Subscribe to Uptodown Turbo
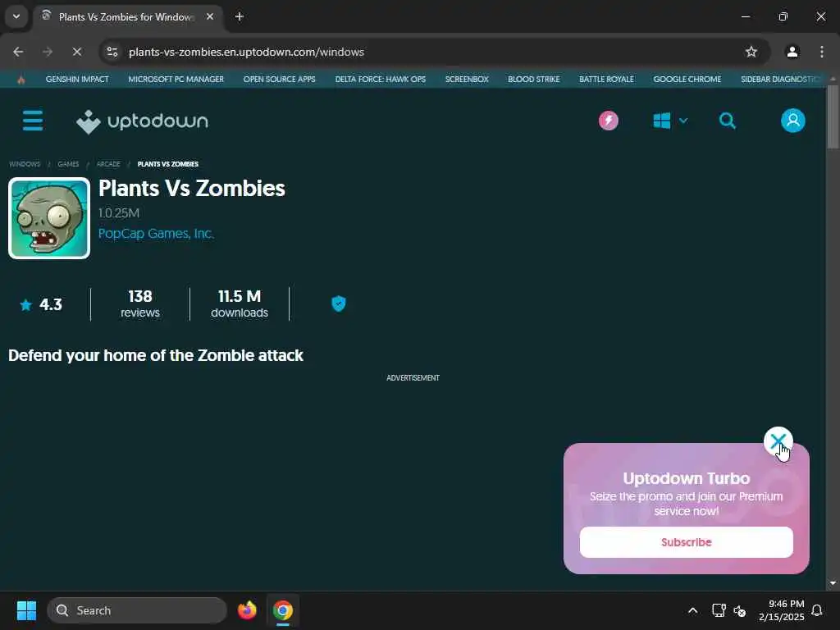 [x=686, y=542]
